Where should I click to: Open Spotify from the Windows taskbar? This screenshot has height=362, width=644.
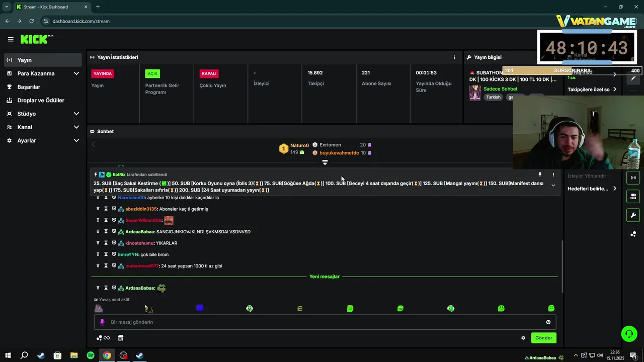91,355
